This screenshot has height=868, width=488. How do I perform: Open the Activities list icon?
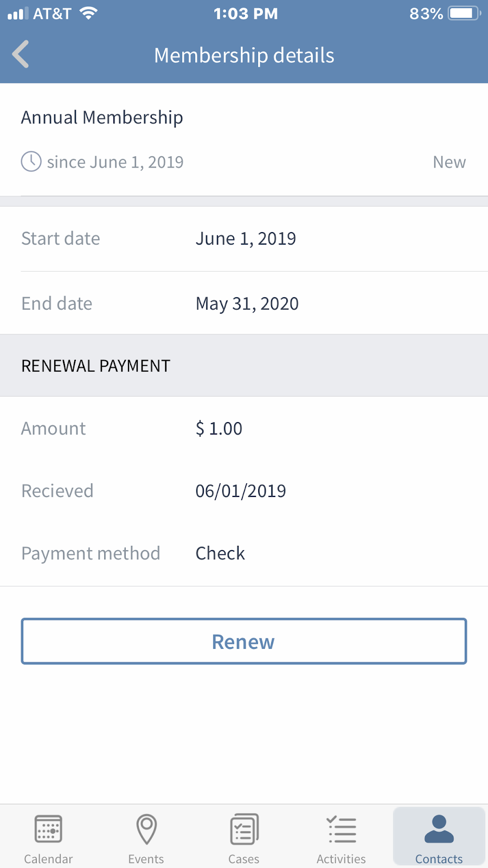[x=342, y=829]
